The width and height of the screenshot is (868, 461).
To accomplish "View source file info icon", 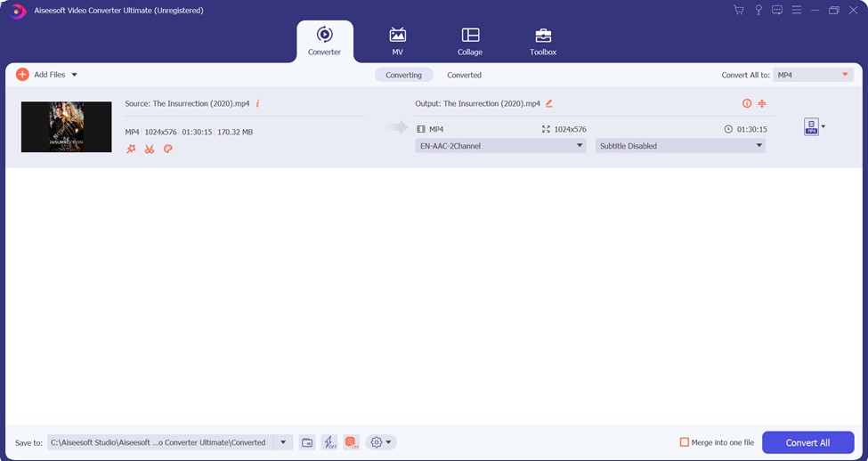I will tap(257, 103).
